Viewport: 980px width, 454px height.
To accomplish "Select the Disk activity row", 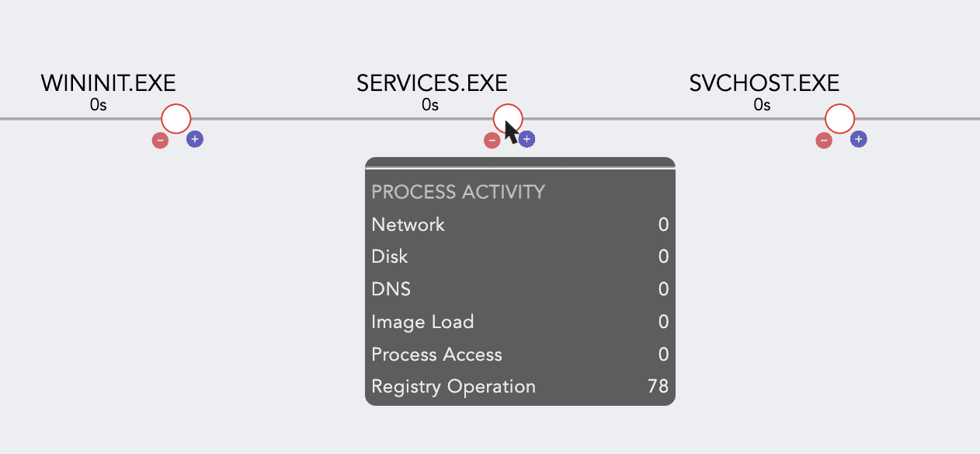I will point(520,257).
